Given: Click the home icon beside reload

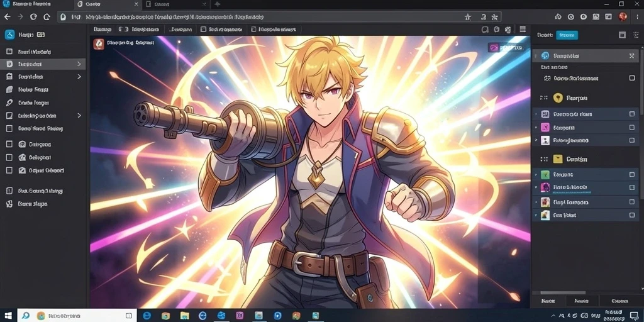Looking at the screenshot, I should [x=47, y=17].
